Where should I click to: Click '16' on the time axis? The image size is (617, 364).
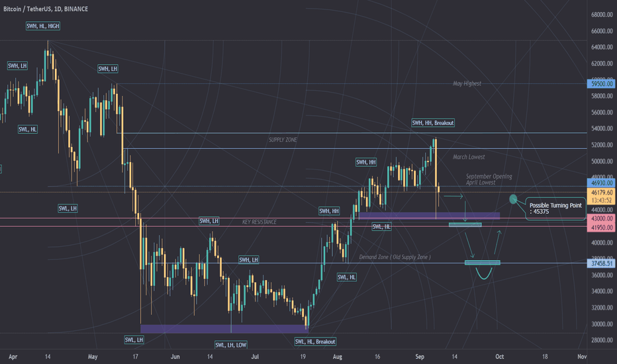(x=377, y=357)
